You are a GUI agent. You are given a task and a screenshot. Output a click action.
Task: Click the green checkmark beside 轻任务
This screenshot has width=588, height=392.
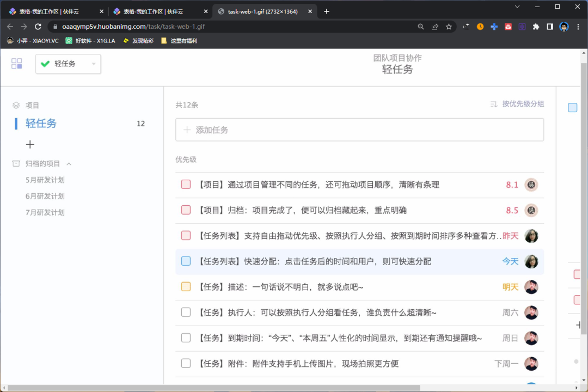(x=45, y=63)
